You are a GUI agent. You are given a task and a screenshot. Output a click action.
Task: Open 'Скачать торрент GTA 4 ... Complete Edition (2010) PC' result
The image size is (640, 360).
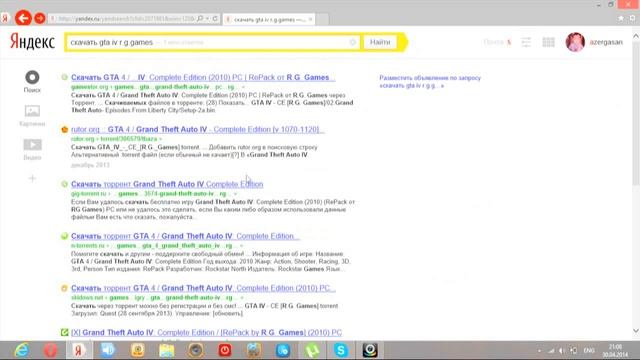tap(203, 288)
